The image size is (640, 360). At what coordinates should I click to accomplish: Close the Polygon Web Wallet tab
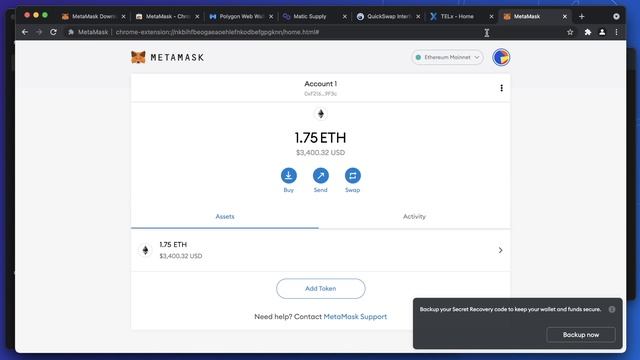(x=271, y=16)
